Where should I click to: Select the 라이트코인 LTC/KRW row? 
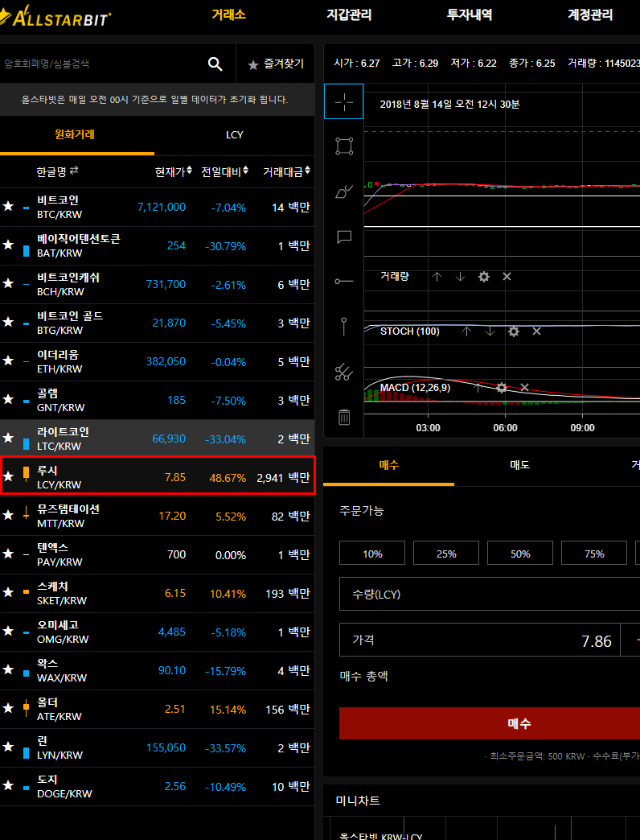158,439
